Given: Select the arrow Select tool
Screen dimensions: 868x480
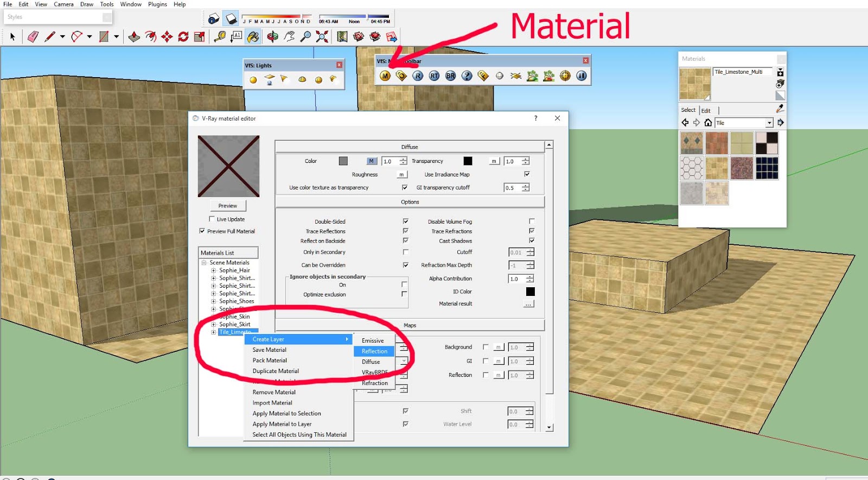Looking at the screenshot, I should click(12, 37).
